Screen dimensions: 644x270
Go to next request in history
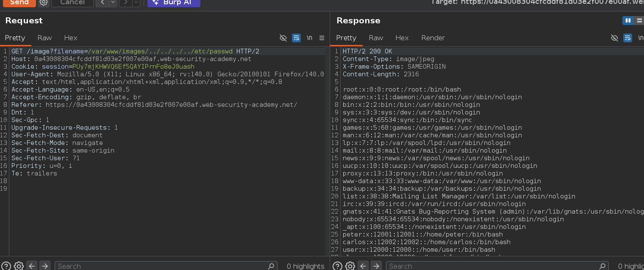(x=125, y=3)
